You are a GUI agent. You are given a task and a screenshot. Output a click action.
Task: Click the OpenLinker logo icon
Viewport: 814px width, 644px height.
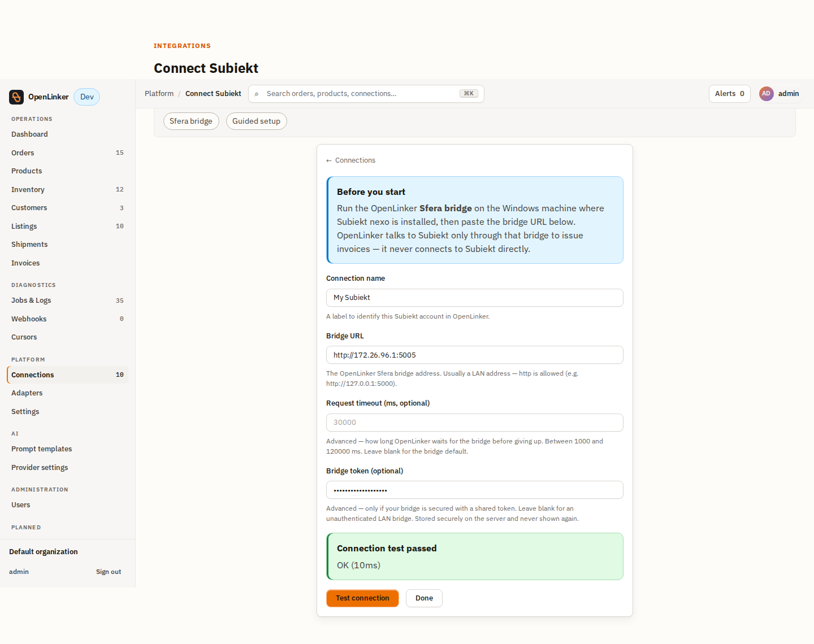tap(16, 97)
